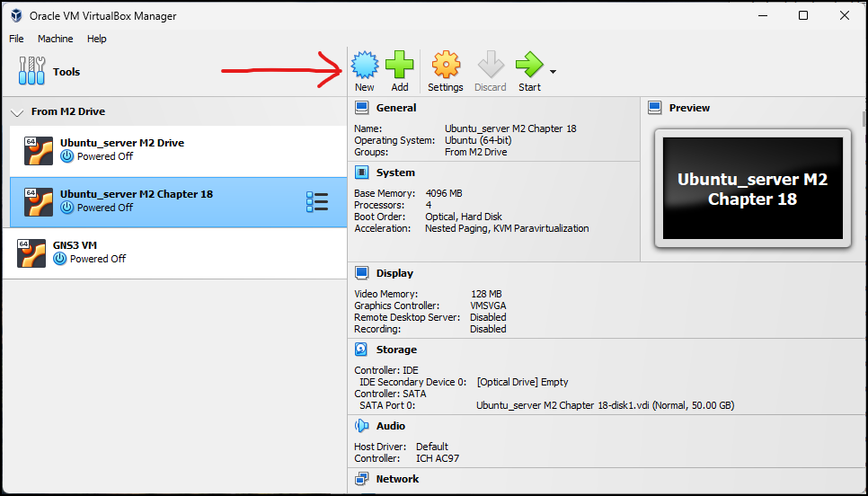
Task: Click Powered Off icon of GNS3 VM
Action: (60, 259)
